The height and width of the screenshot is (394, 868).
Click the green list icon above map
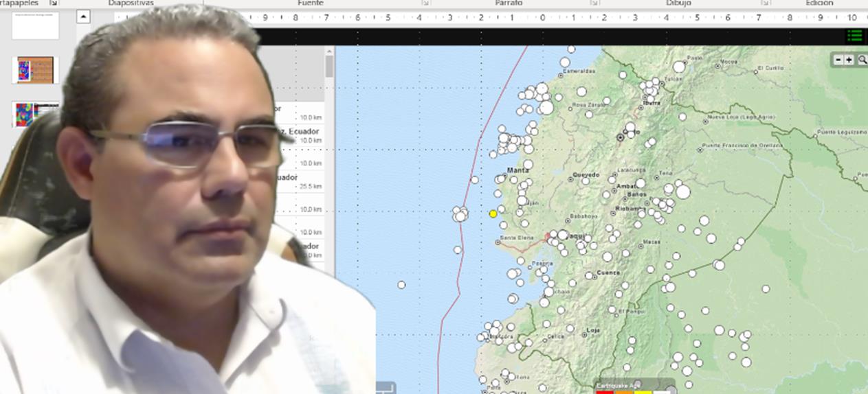(855, 36)
